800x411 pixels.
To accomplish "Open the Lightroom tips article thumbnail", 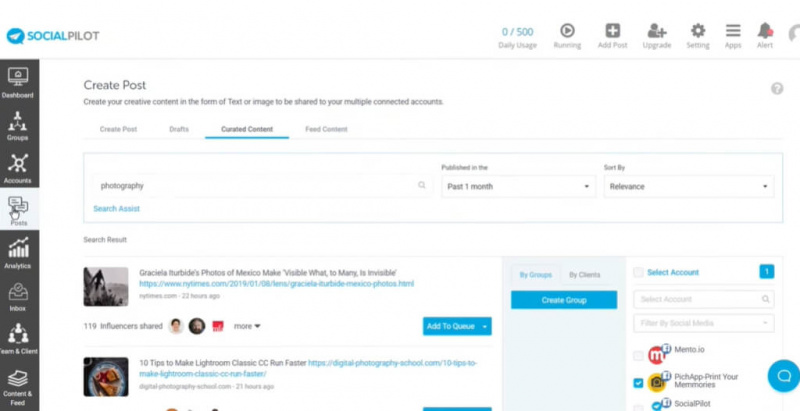I will [x=106, y=377].
